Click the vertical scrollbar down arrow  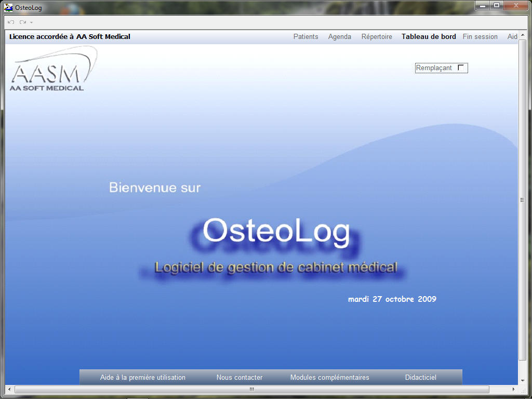[x=523, y=381]
